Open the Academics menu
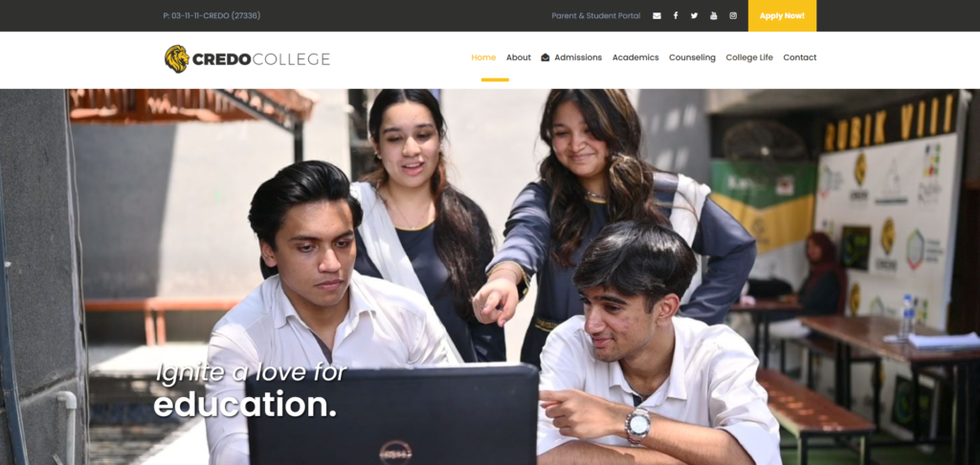The width and height of the screenshot is (980, 465). click(x=635, y=57)
